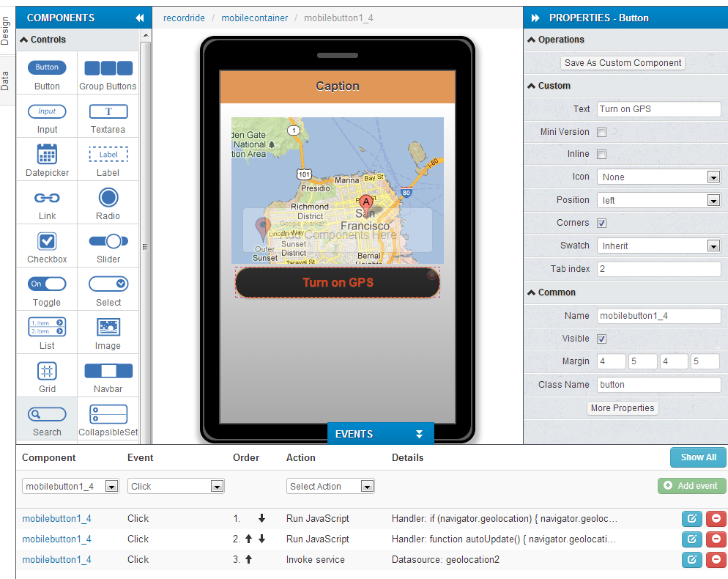
Task: Edit the Invoke service event row
Action: pyautogui.click(x=692, y=560)
